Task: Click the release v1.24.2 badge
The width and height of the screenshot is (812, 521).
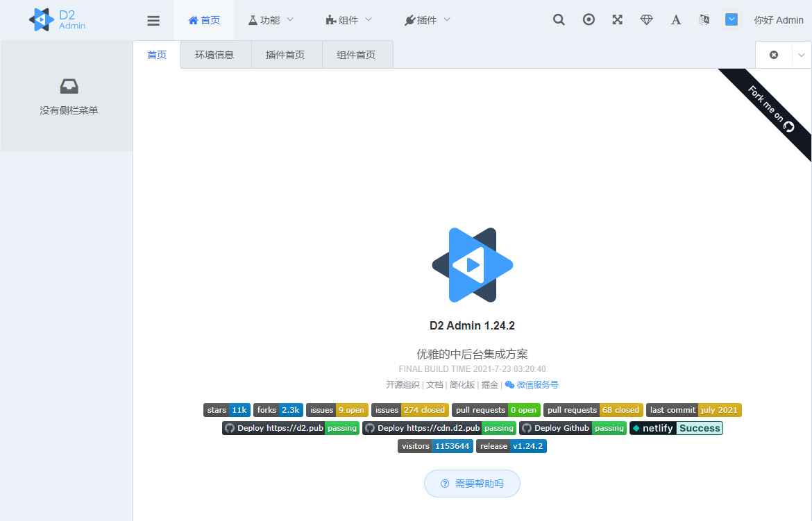Action: coord(511,447)
